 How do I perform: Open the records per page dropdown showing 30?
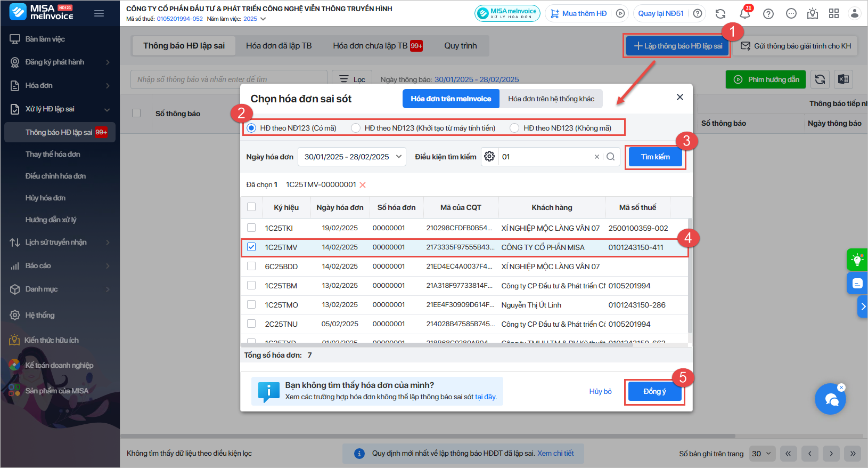(x=761, y=454)
